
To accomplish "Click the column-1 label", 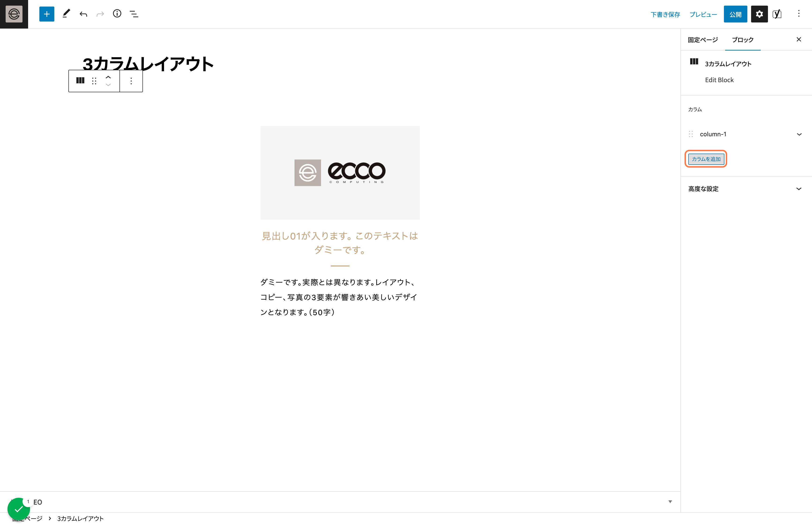I will click(713, 134).
